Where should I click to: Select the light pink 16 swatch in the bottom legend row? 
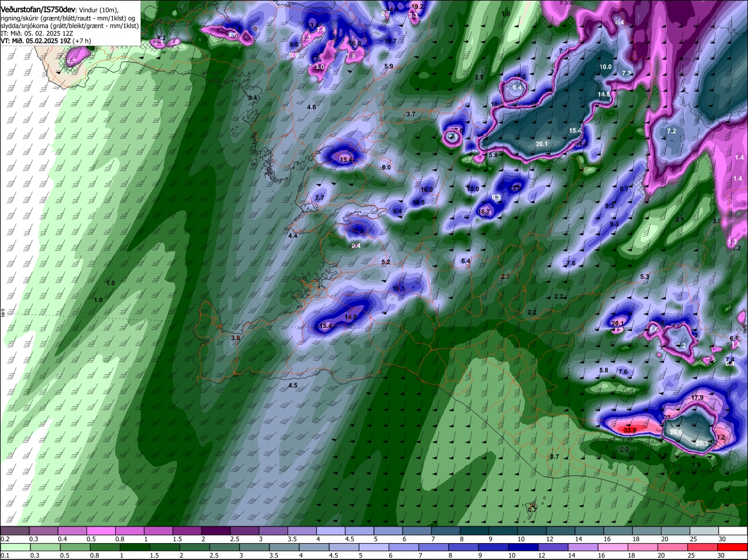click(613, 547)
